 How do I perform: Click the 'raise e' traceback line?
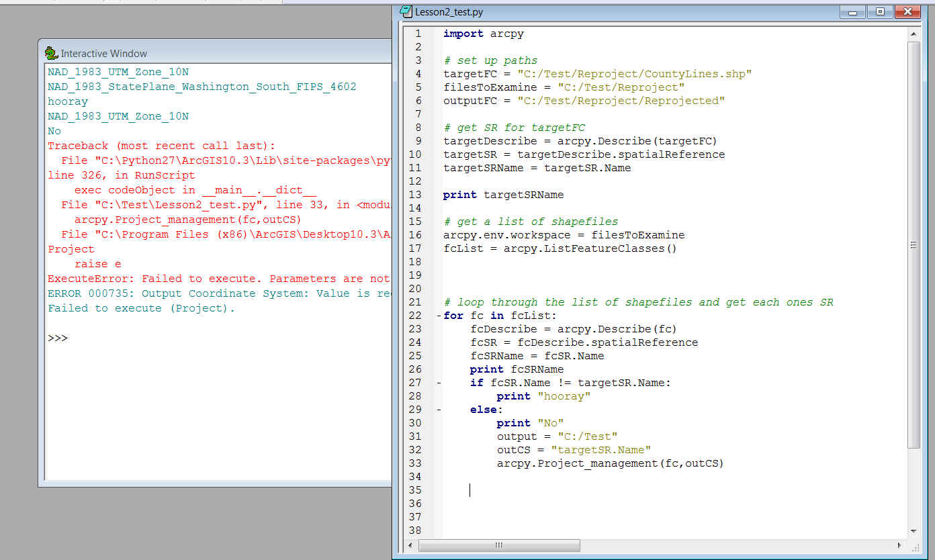(x=98, y=264)
